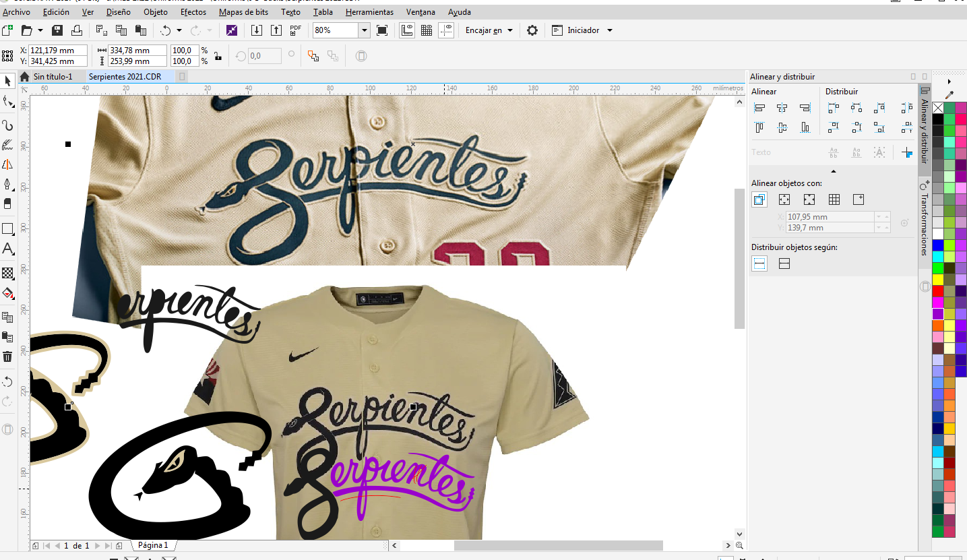Pick the black color swatch
This screenshot has width=967, height=560.
click(x=938, y=119)
